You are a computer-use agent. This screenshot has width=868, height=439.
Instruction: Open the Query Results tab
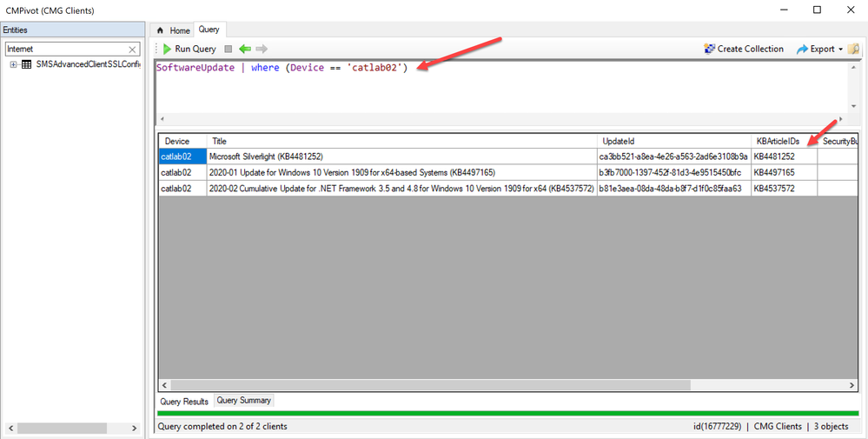184,402
